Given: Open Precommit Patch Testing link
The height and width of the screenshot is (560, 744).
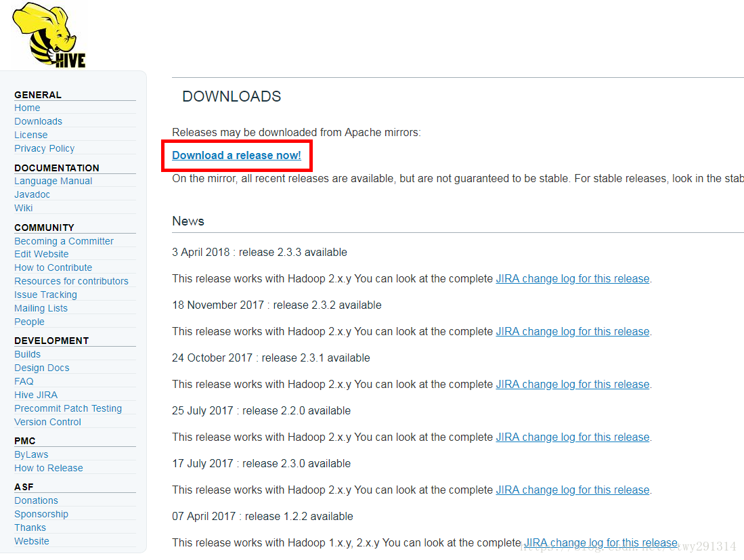Looking at the screenshot, I should 68,408.
